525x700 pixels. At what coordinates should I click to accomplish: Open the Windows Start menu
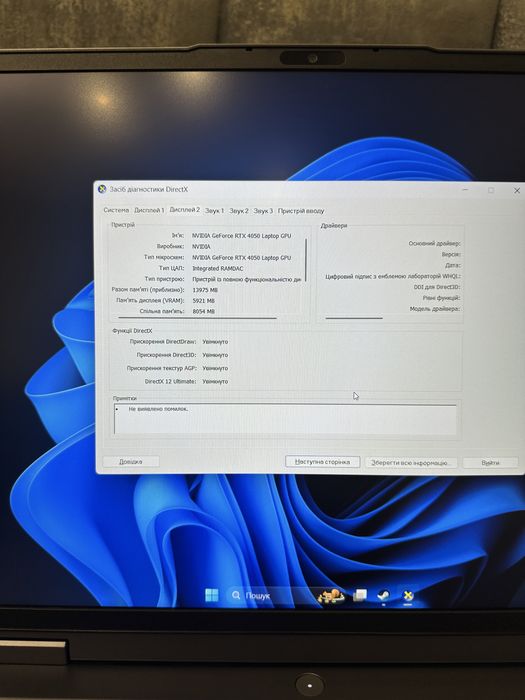point(211,595)
